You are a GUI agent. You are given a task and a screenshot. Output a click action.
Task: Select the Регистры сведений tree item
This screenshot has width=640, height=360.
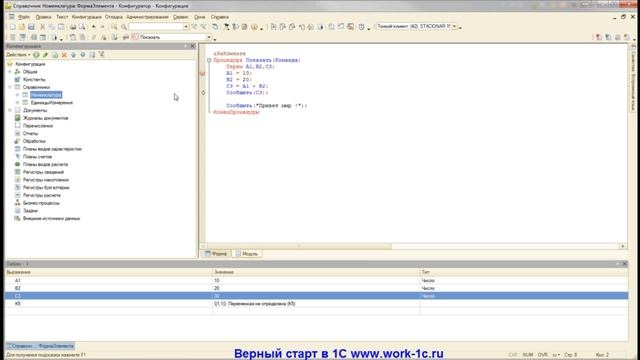pyautogui.click(x=43, y=172)
